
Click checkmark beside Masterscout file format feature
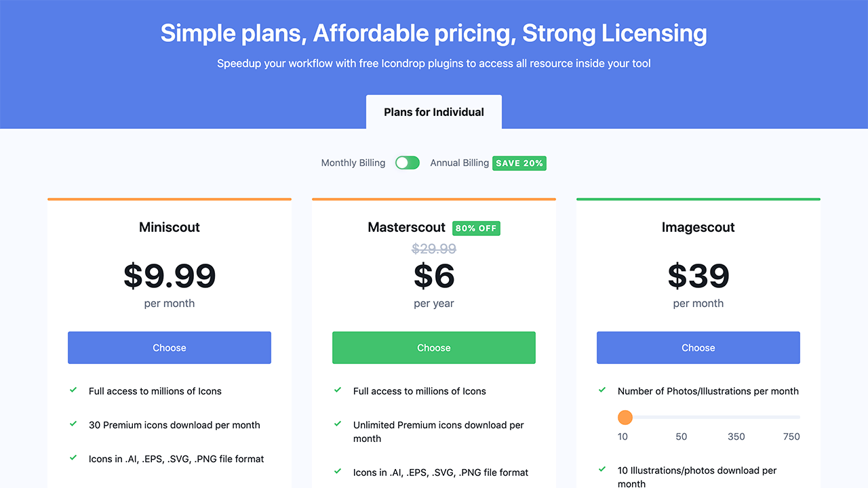coord(338,472)
